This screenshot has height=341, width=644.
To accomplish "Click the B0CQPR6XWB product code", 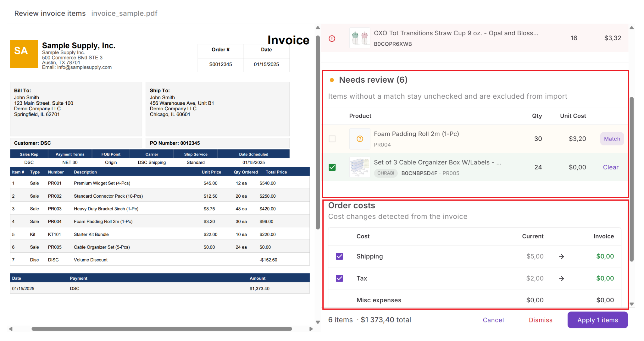I will point(393,44).
